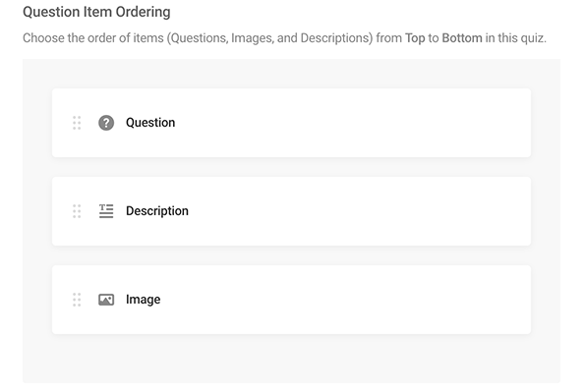
Task: Click the question mark circle icon
Action: coord(106,123)
